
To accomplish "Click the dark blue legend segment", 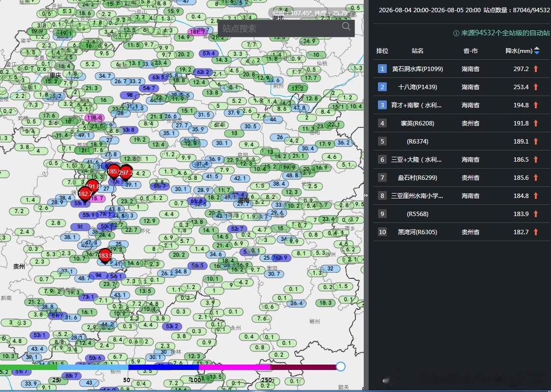I will tap(164, 367).
